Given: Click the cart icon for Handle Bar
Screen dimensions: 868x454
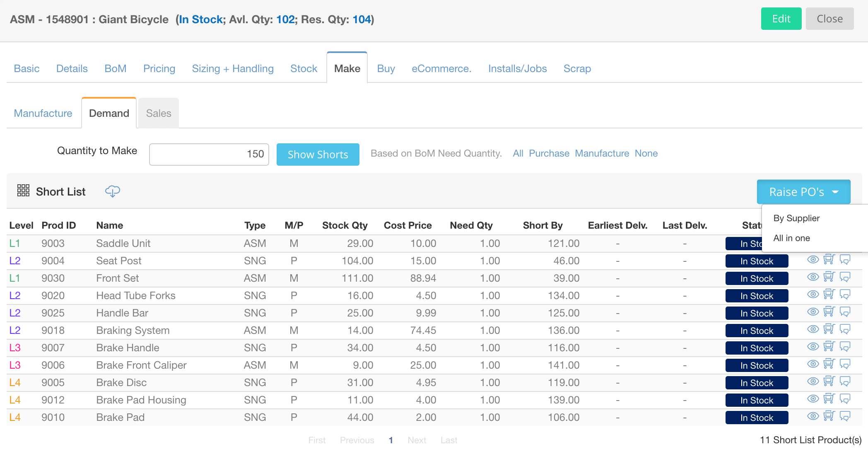Looking at the screenshot, I should pyautogui.click(x=829, y=312).
